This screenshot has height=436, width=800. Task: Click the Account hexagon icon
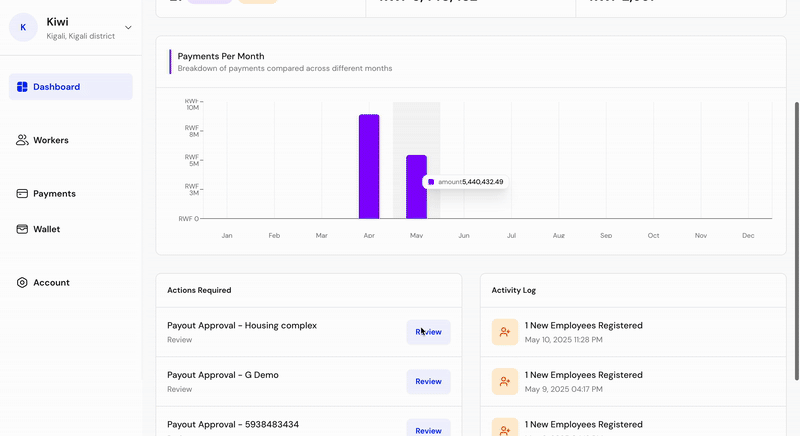[x=22, y=283]
